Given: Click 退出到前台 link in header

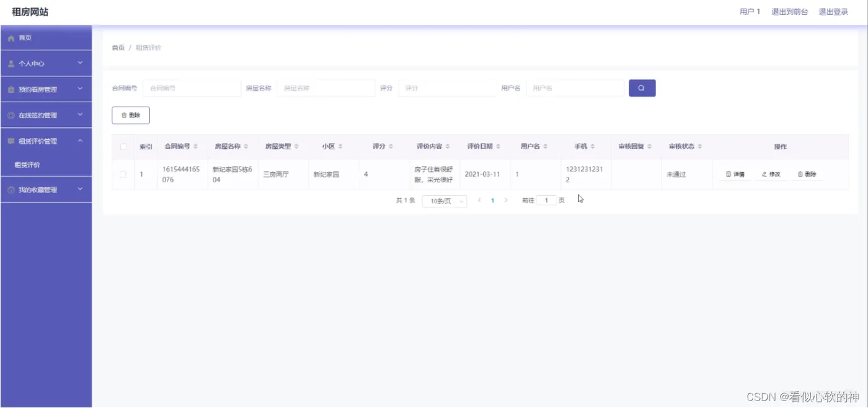Looking at the screenshot, I should [789, 12].
